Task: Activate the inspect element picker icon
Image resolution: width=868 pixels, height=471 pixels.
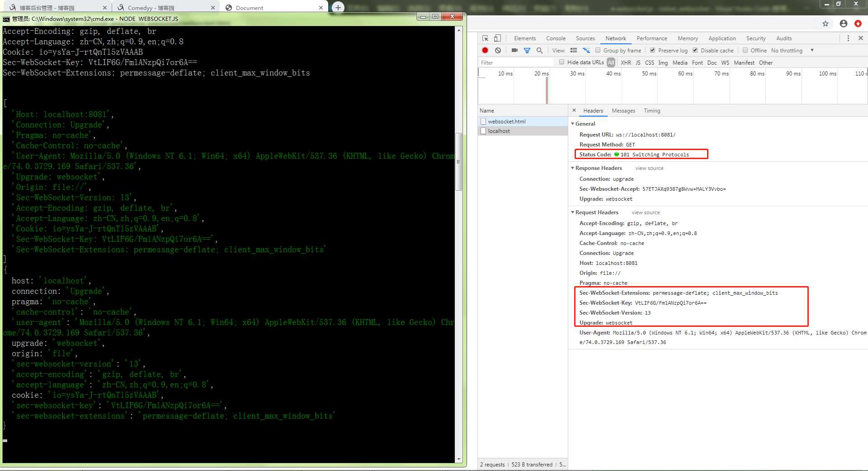Action: 485,38
